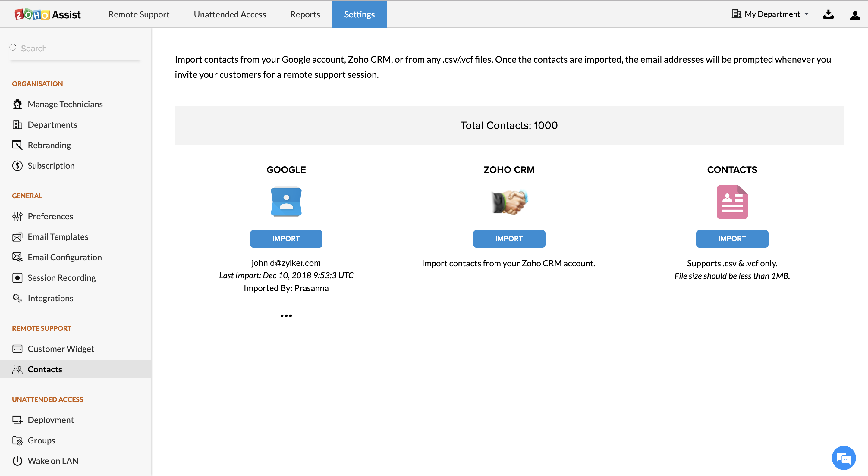Screen dimensions: 868x476
Task: Import contacts from Zoho CRM
Action: [509, 239]
